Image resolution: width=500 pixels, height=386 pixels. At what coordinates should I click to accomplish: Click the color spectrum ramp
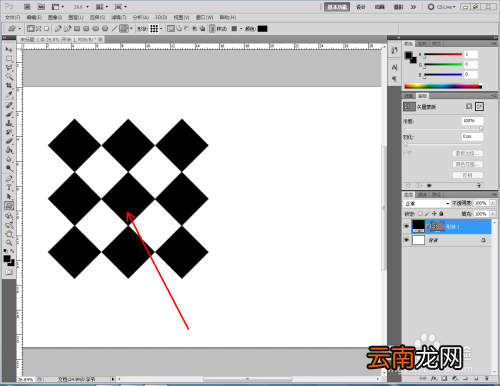point(443,86)
